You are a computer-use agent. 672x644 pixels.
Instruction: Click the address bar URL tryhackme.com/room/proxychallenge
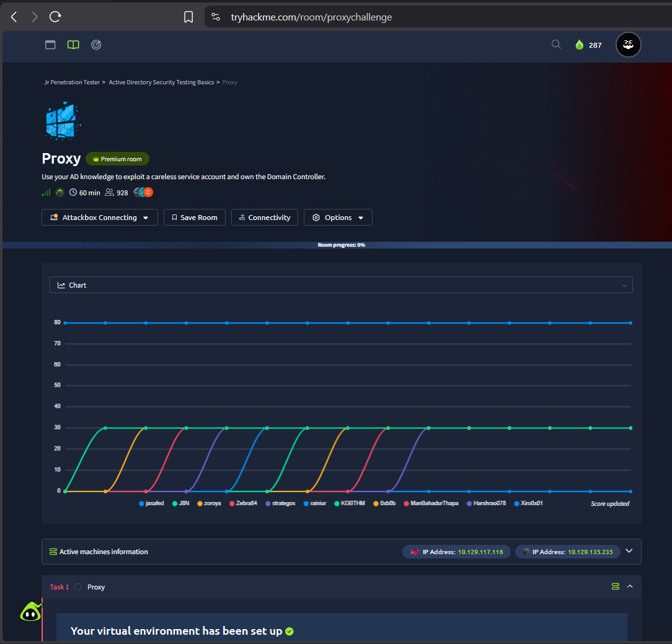tap(311, 17)
